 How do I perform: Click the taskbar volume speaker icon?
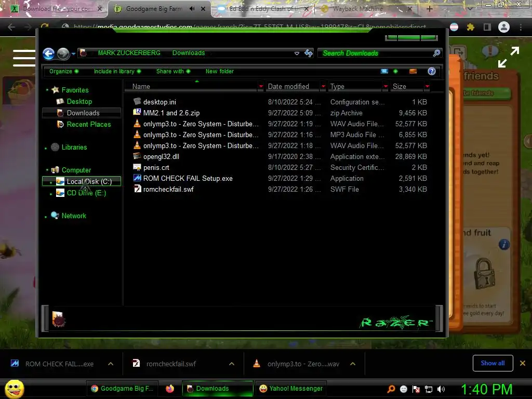[441, 389]
